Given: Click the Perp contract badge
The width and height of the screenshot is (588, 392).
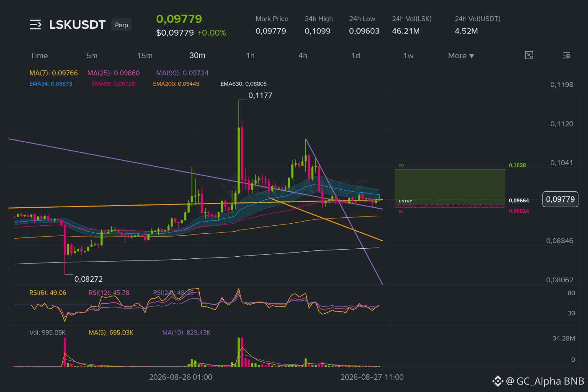Looking at the screenshot, I should click(121, 25).
